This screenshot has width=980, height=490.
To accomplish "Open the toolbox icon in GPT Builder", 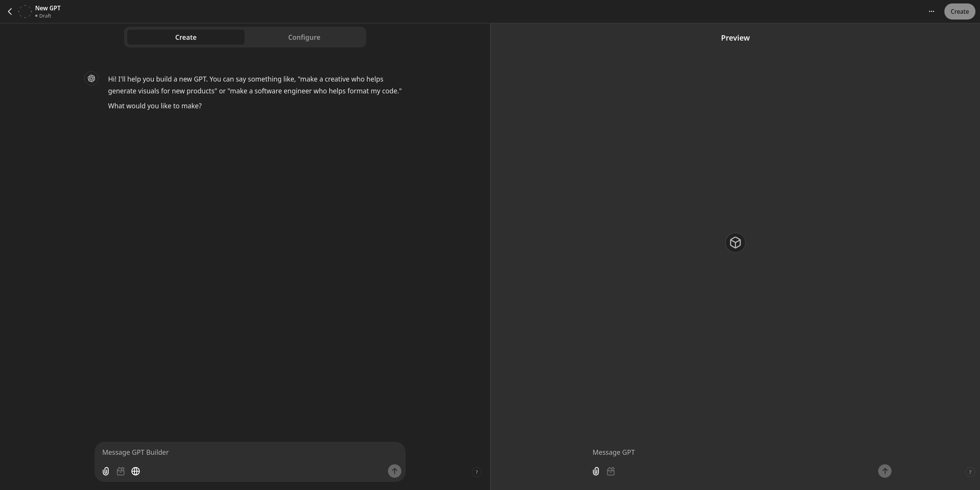I will coord(121,471).
